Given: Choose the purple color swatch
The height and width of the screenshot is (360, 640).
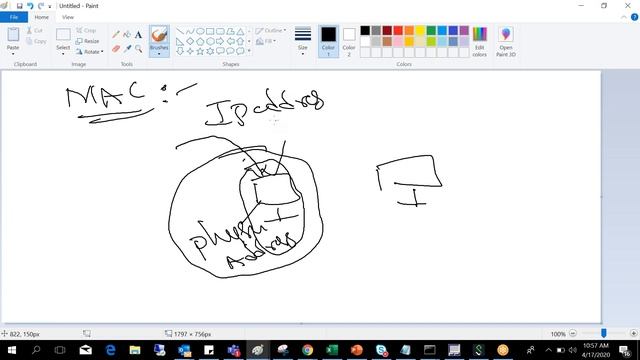Looking at the screenshot, I should point(464,31).
